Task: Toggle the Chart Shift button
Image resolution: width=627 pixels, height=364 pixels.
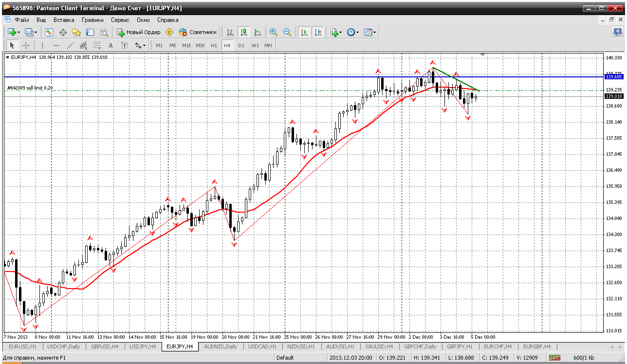Action: (318, 32)
